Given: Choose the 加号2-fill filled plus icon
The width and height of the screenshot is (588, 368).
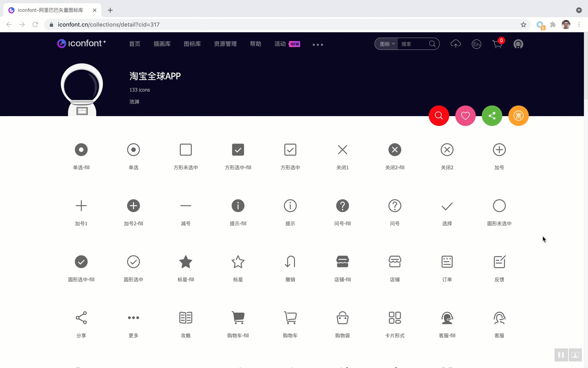Looking at the screenshot, I should [x=134, y=206].
